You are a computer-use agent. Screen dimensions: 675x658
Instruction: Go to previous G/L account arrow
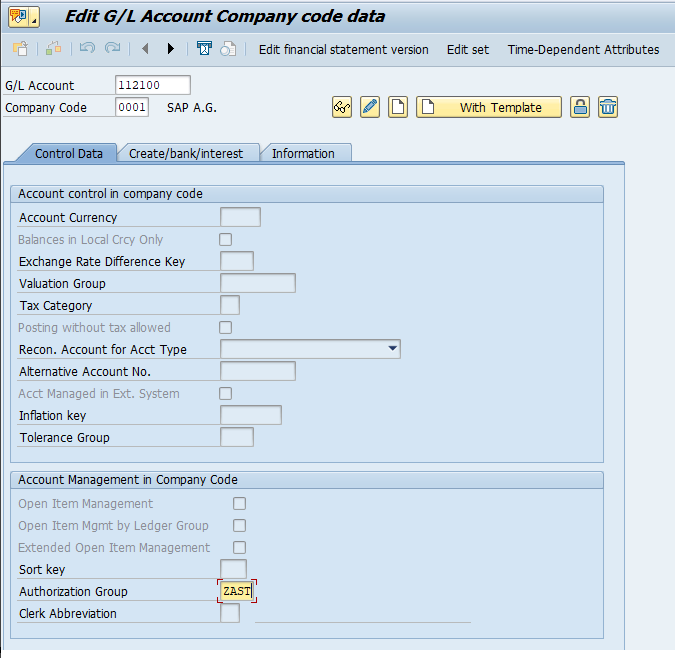(145, 49)
